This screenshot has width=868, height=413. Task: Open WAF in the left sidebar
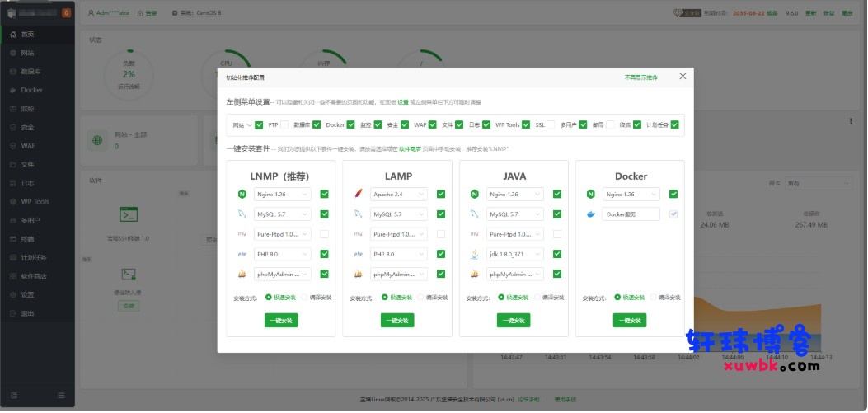38,146
